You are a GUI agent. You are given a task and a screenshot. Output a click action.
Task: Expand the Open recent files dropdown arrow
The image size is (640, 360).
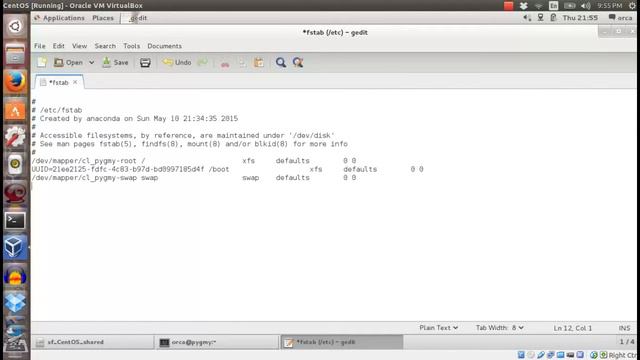[91, 62]
